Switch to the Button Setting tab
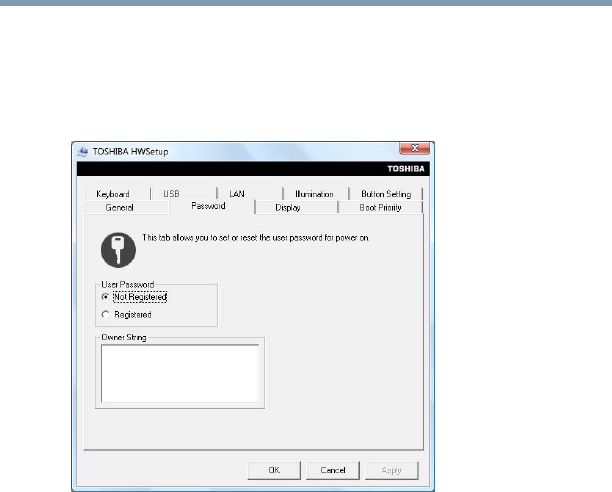 click(x=386, y=194)
